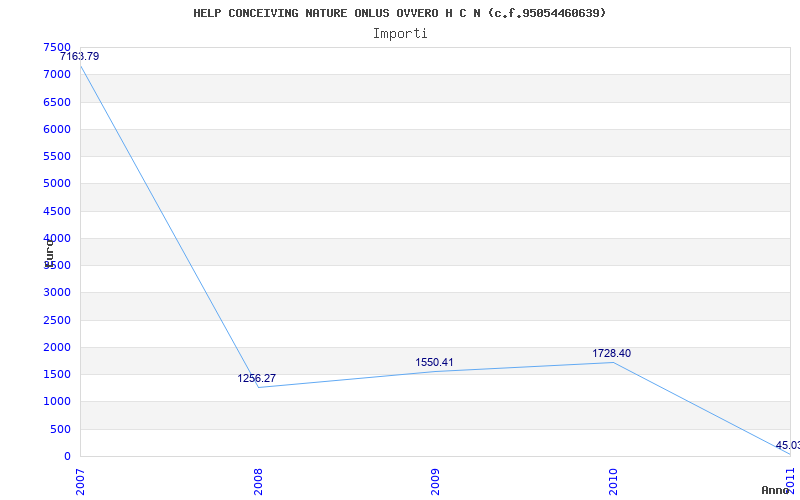Select the 45.03 data label
The image size is (800, 500).
788,446
